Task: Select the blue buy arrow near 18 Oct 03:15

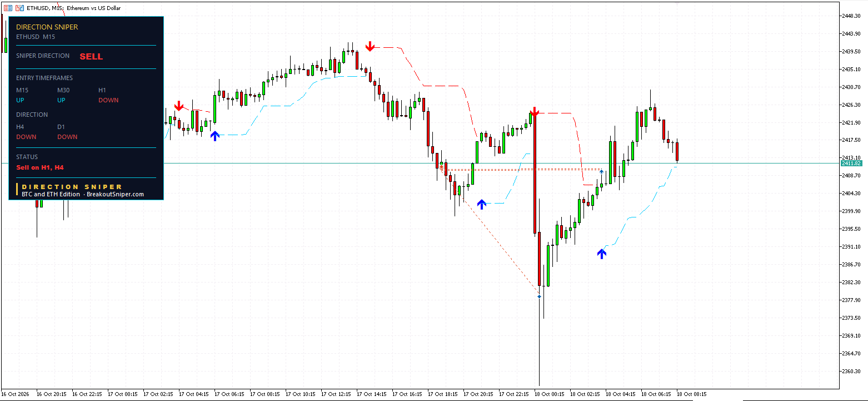Action: [x=602, y=254]
